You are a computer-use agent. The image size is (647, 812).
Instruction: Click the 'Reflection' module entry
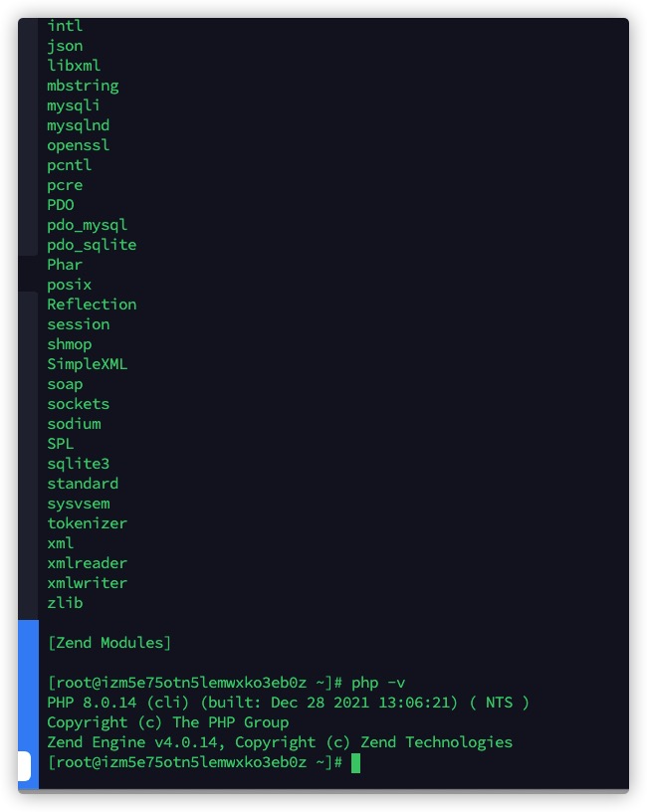(92, 304)
